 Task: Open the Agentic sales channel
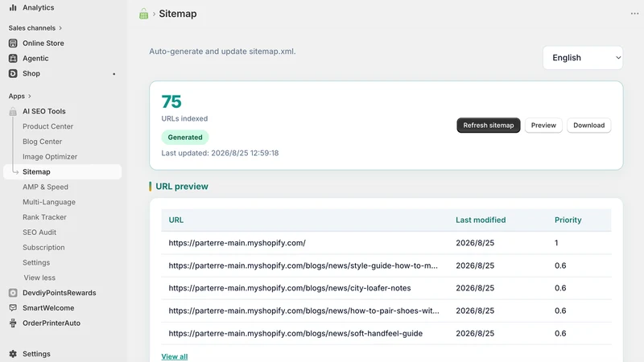tap(35, 58)
